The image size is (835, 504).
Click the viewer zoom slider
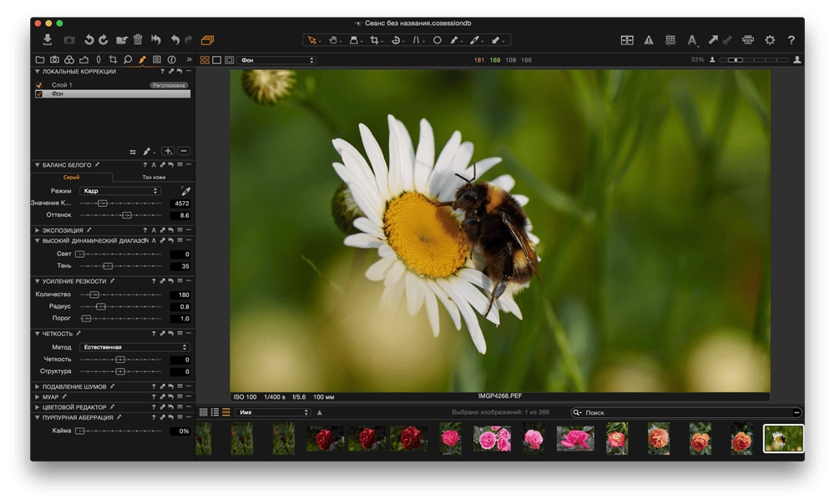(x=754, y=60)
